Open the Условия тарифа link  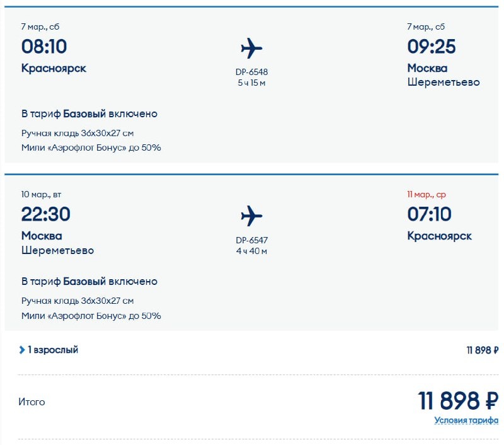[466, 420]
